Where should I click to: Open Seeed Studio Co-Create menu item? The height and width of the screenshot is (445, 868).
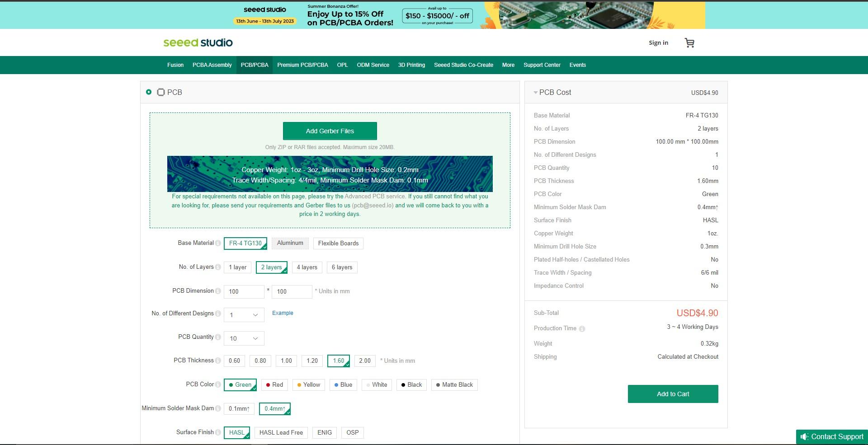point(463,65)
